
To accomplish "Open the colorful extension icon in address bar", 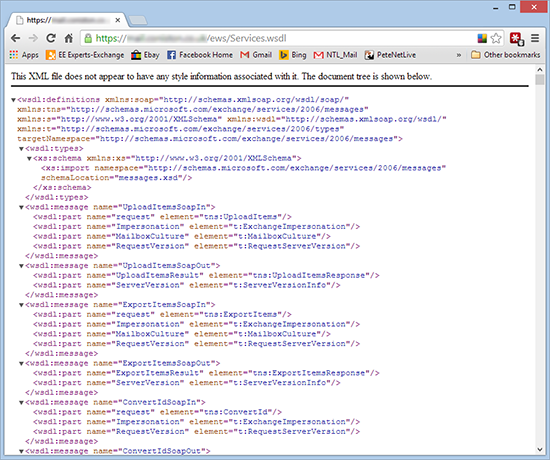I will point(482,38).
